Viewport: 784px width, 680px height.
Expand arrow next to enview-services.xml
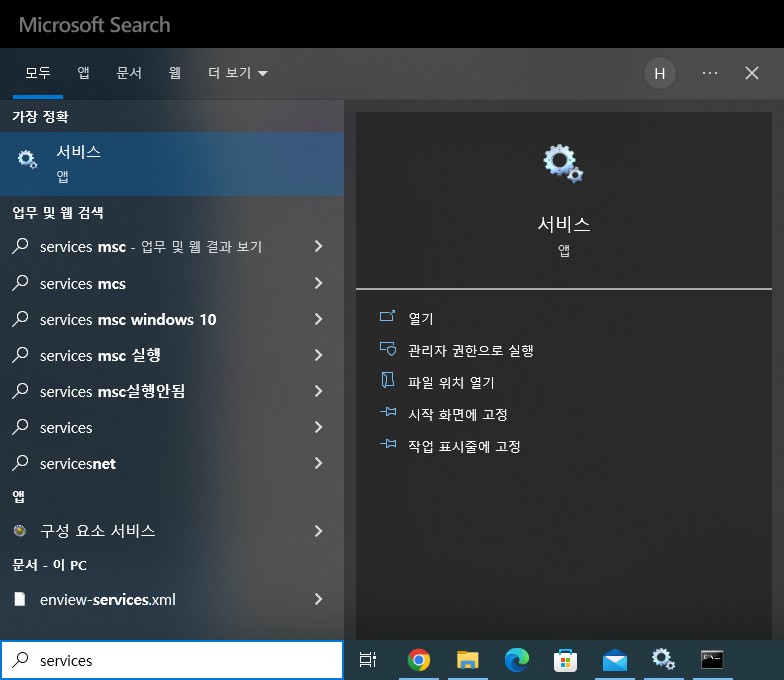pos(318,599)
